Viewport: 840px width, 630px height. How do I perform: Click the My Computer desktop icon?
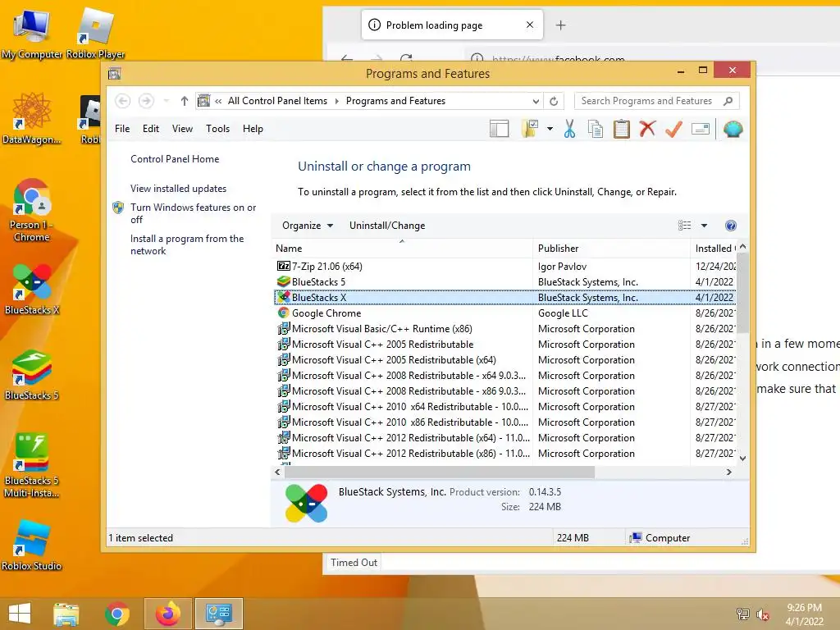tap(32, 33)
